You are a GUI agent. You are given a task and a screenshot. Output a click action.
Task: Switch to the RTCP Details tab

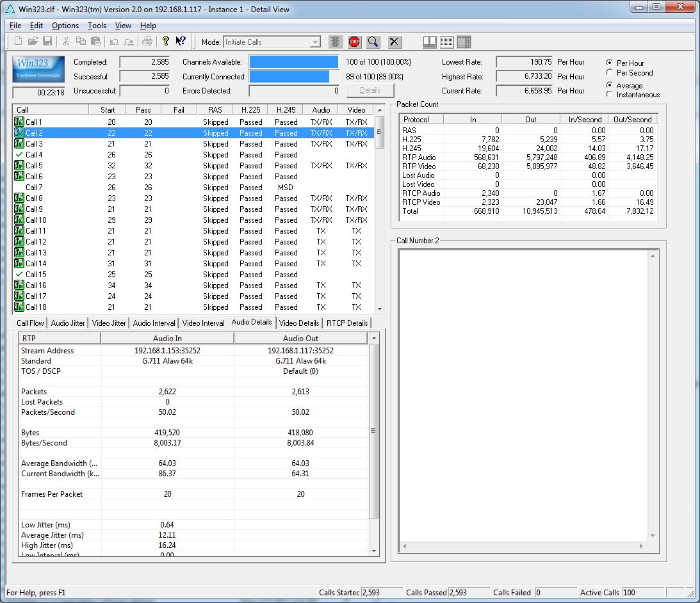347,323
